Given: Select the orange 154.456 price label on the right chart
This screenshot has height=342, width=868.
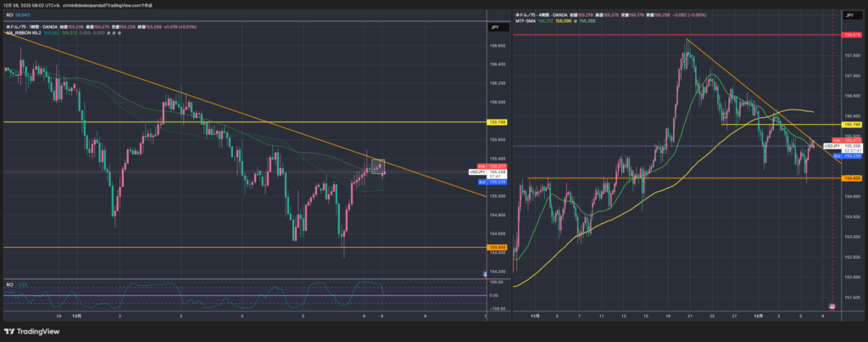Looking at the screenshot, I should click(x=851, y=178).
